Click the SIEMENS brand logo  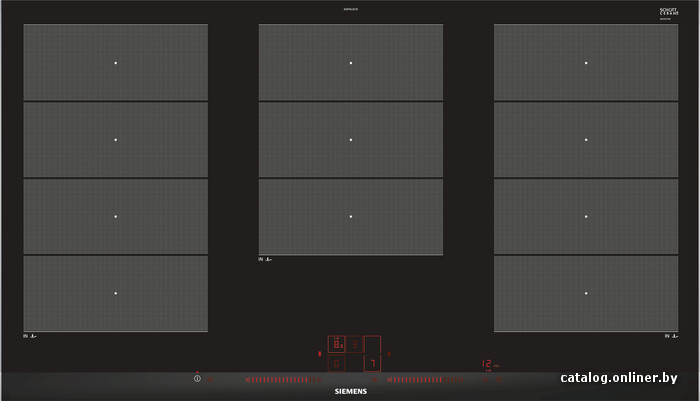351,391
